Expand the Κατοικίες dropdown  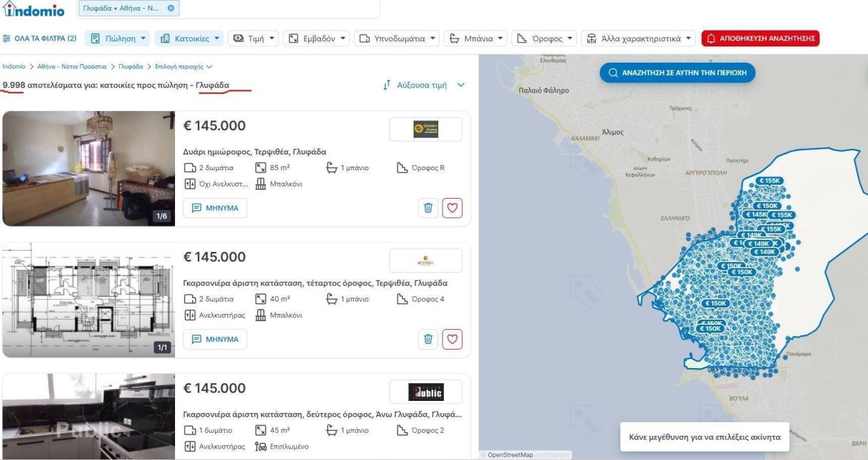coord(189,38)
